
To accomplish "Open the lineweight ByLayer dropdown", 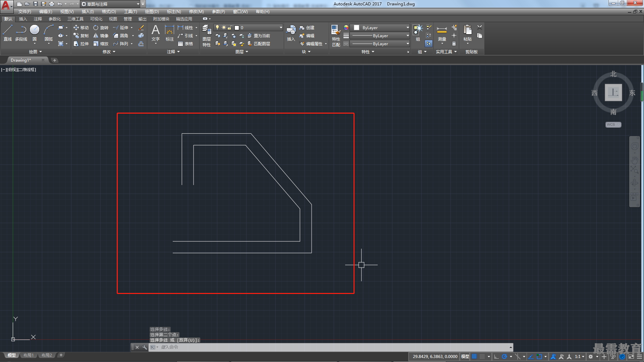I will click(x=380, y=36).
